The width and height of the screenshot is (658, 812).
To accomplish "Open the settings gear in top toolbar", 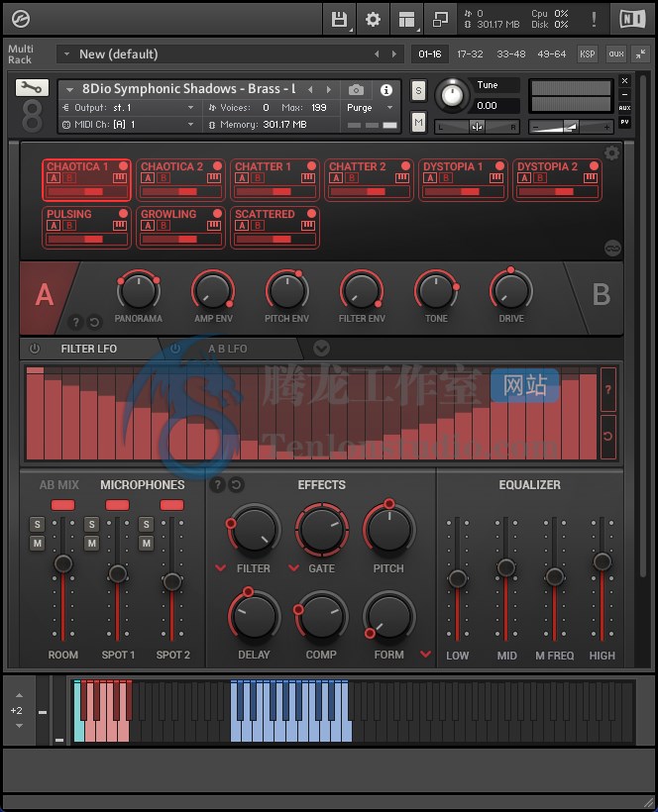I will tap(373, 19).
